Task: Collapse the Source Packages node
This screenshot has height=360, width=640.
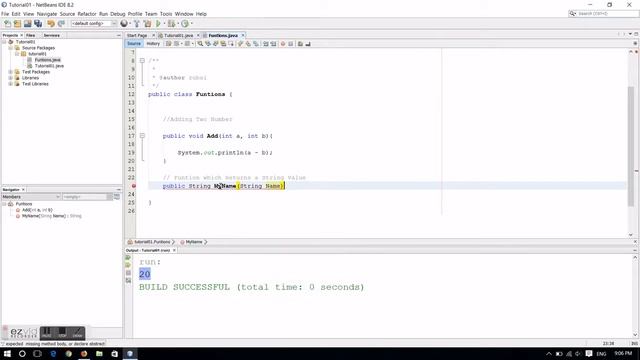Action: (11, 48)
